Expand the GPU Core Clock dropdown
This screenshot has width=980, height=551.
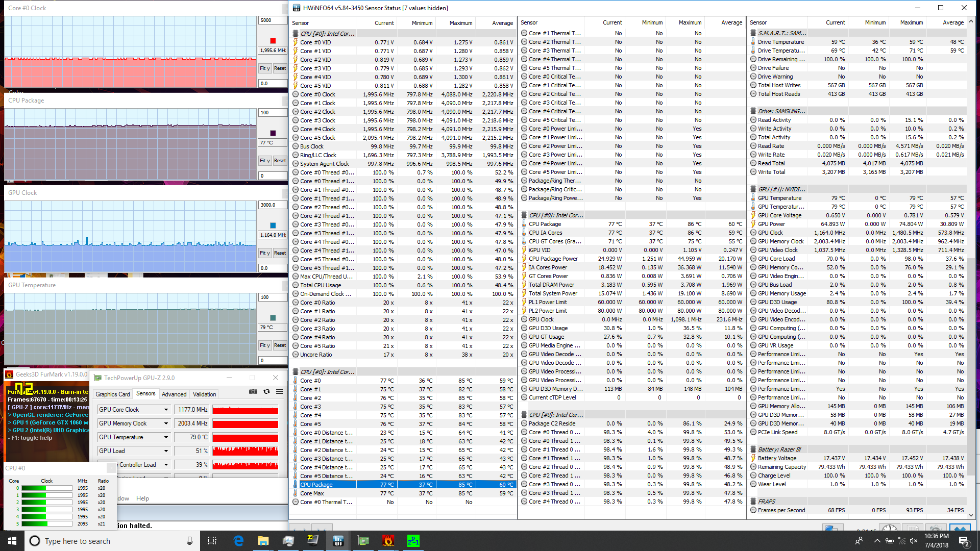pos(166,410)
